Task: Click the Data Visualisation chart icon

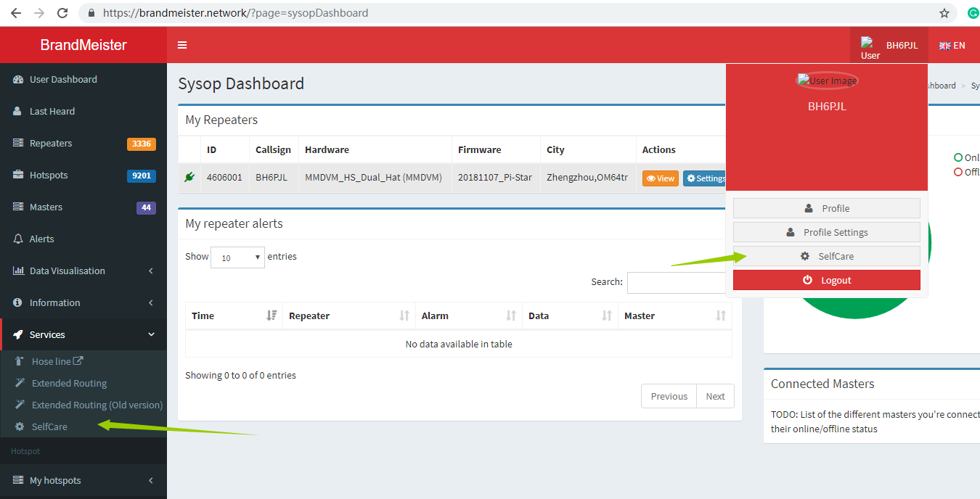Action: click(18, 271)
